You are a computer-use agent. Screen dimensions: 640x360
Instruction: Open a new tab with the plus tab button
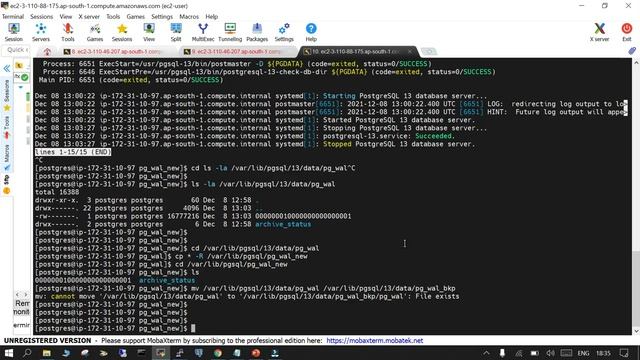click(429, 51)
